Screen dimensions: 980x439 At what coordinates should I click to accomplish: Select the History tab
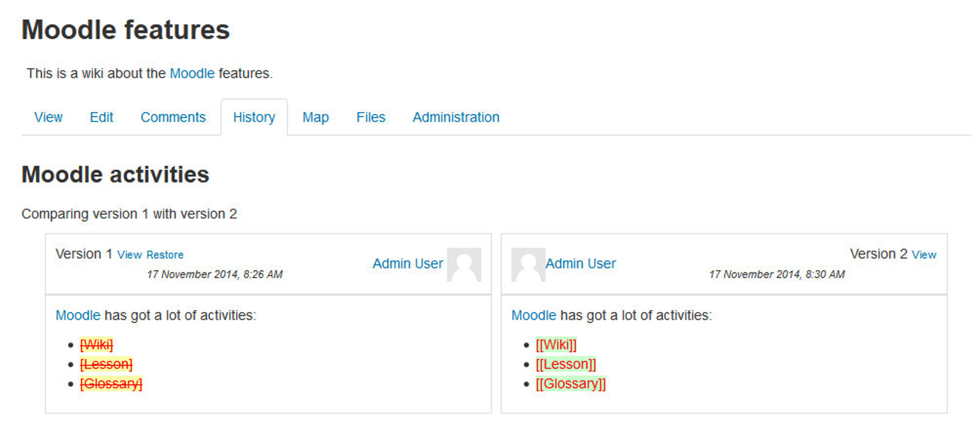pyautogui.click(x=254, y=118)
